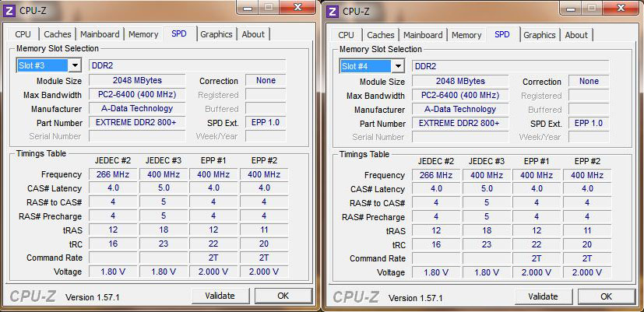Click the DDR2 memory type field for Slot #3
This screenshot has width=644, height=312.
pos(188,65)
